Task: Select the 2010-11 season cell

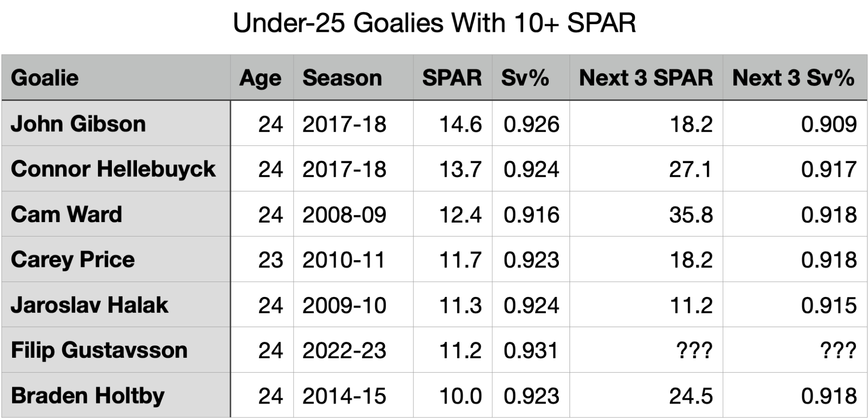Action: coord(344,260)
